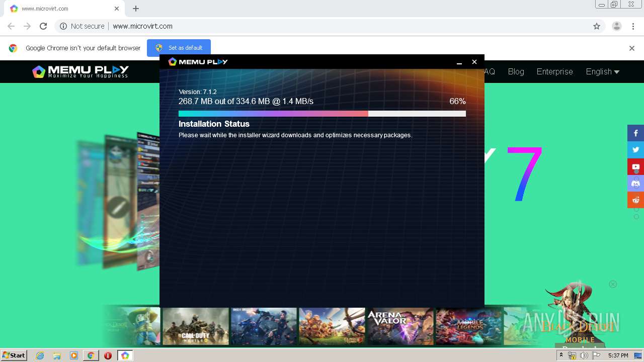Click the MEmu Play website logo
The width and height of the screenshot is (644, 362).
(80, 72)
